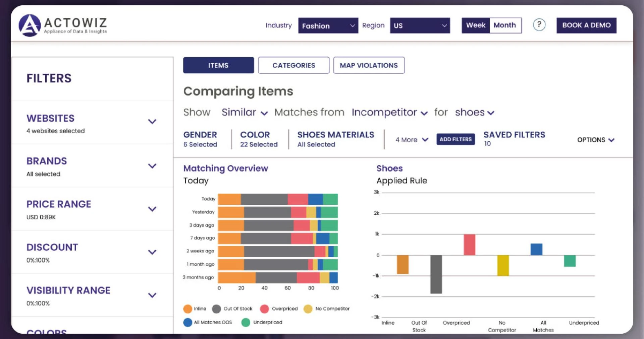
Task: Select the Overpriced red color swatch
Action: click(x=264, y=309)
